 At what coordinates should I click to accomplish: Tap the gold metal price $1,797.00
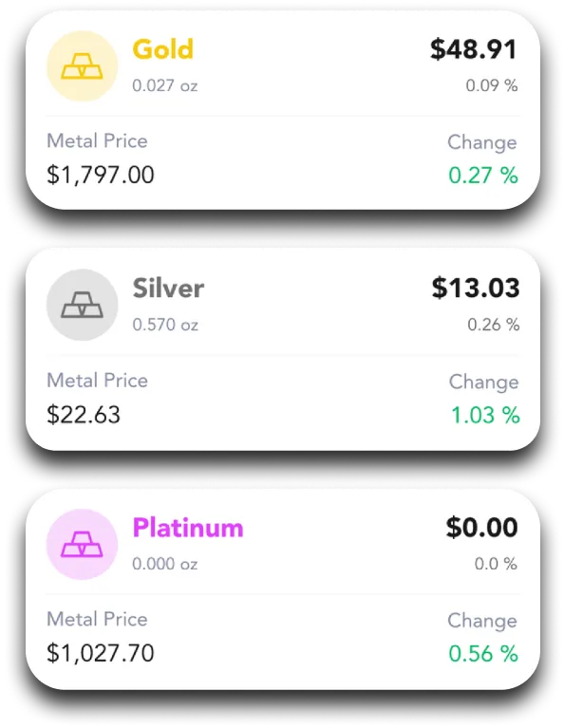click(101, 175)
